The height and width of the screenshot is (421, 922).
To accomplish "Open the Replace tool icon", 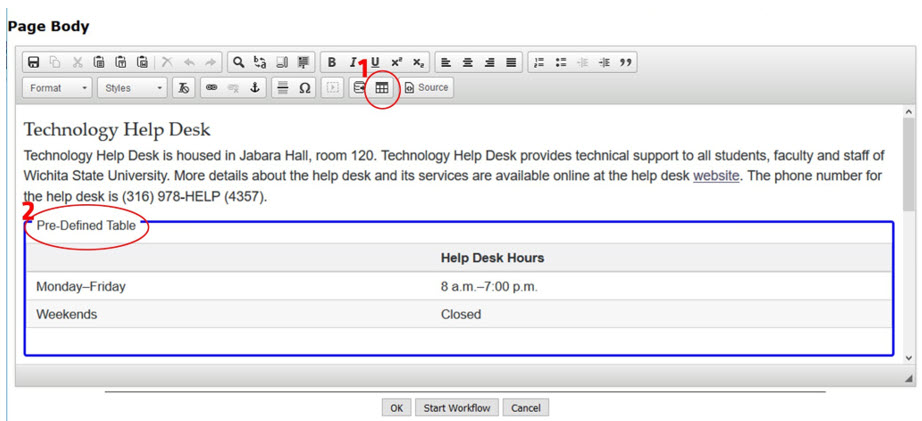I will pyautogui.click(x=260, y=62).
